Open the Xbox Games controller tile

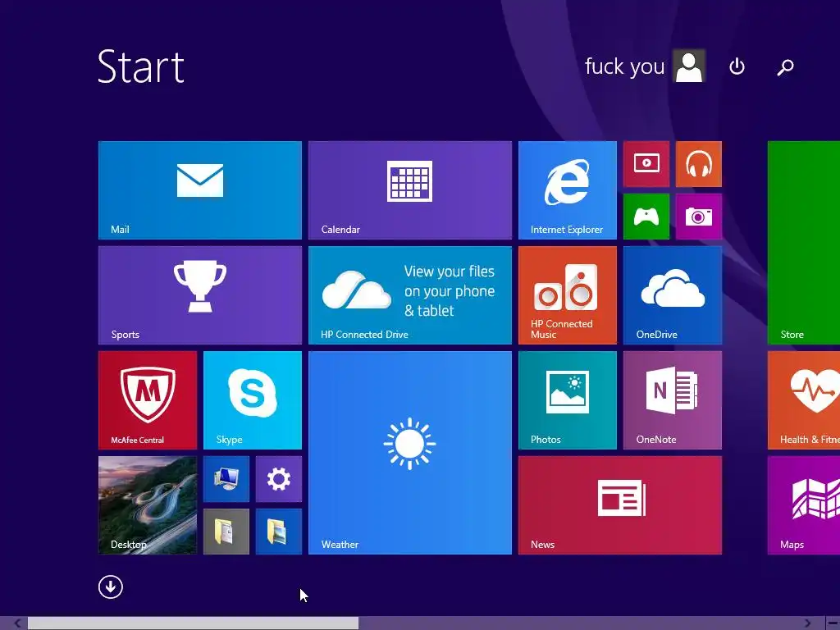(646, 217)
